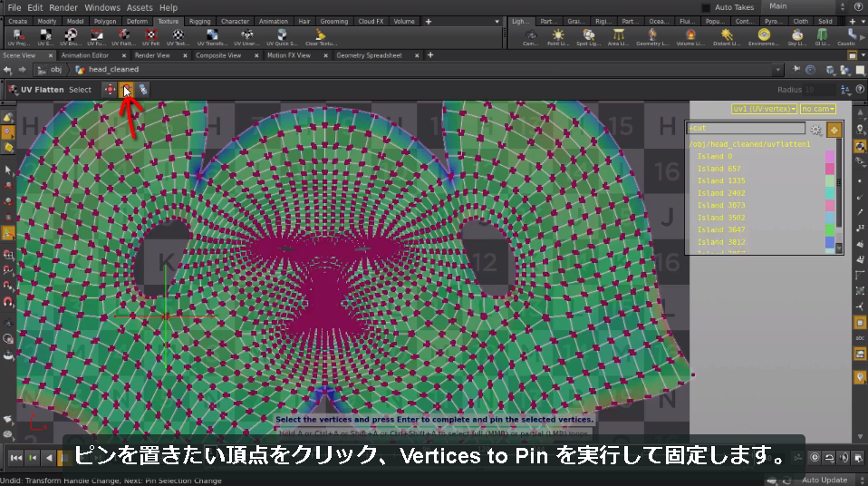The width and height of the screenshot is (868, 486).
Task: Open the no cam camera dropdown
Action: [x=818, y=109]
